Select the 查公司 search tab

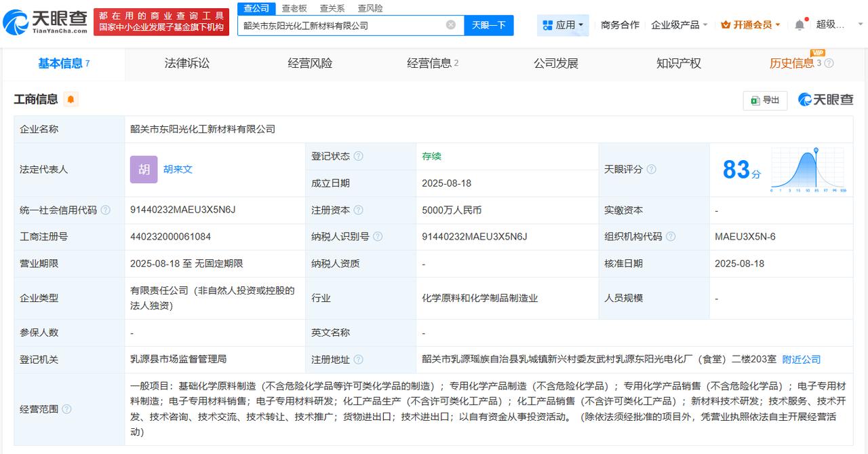[256, 8]
